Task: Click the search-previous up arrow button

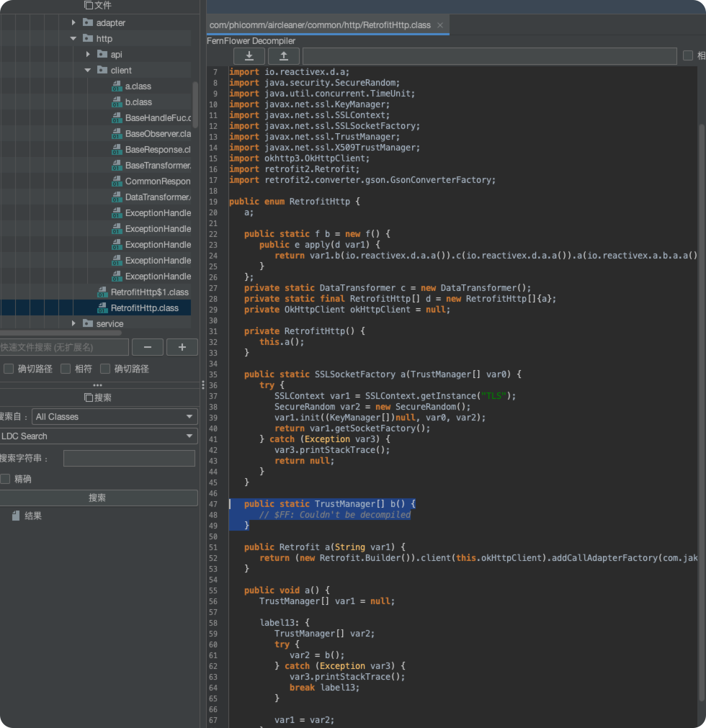Action: (x=284, y=56)
